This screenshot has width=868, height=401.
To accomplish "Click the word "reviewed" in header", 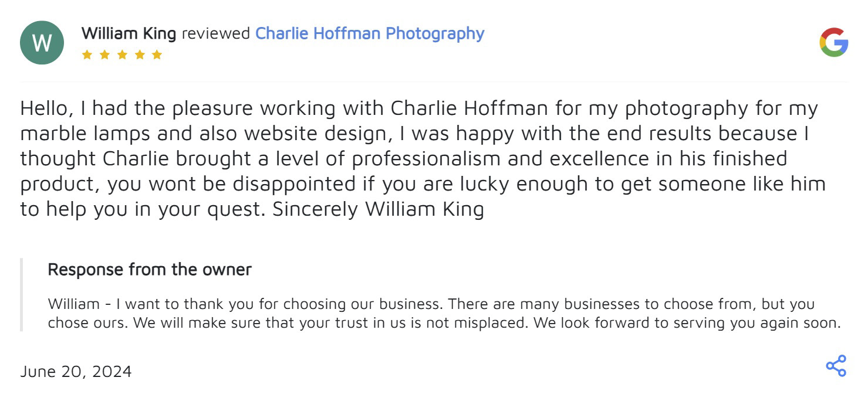I will pos(215,33).
